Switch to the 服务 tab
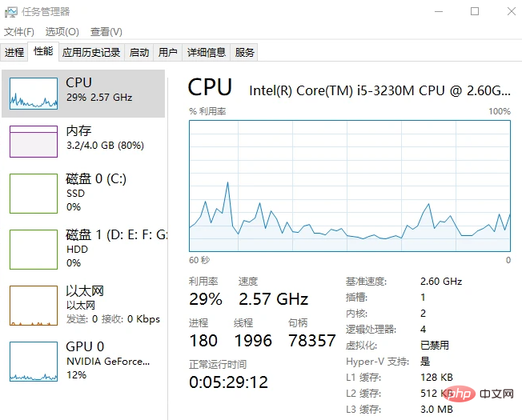Screen dimensions: 522x420 (x=245, y=53)
